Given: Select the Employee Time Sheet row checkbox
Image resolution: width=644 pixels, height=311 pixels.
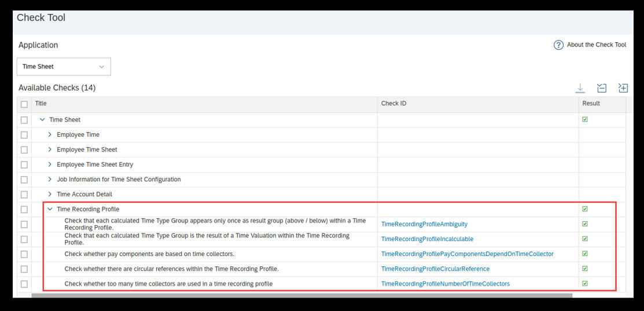Looking at the screenshot, I should point(24,149).
